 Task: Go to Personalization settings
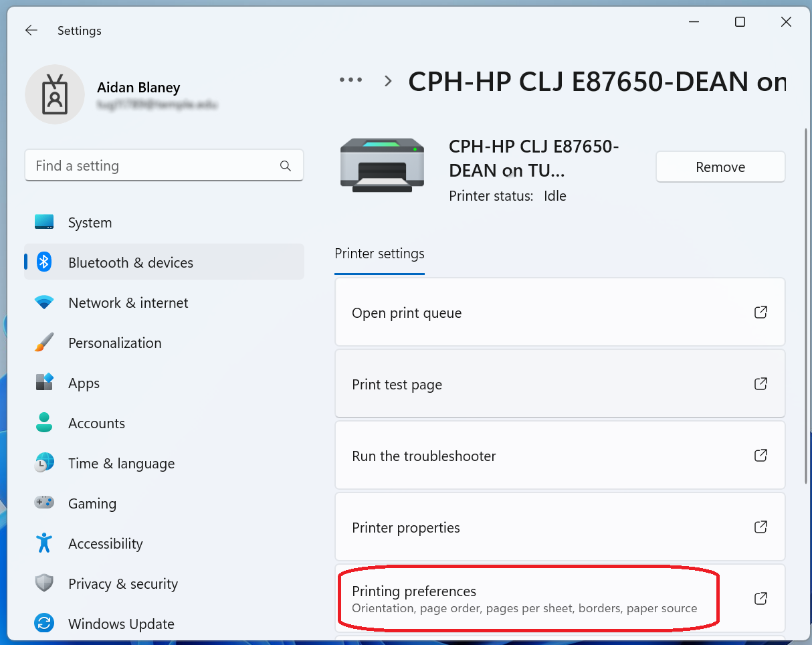[164, 343]
